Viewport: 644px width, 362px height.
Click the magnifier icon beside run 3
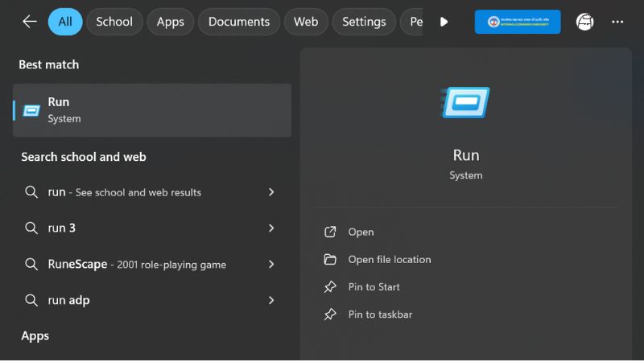pos(31,228)
